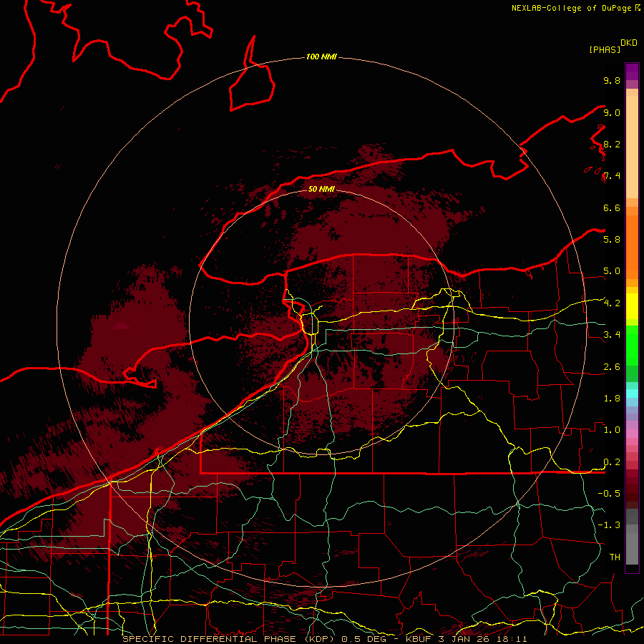
Task: Click the Specific Differential Phase (KDP) caption text
Action: coord(228,639)
